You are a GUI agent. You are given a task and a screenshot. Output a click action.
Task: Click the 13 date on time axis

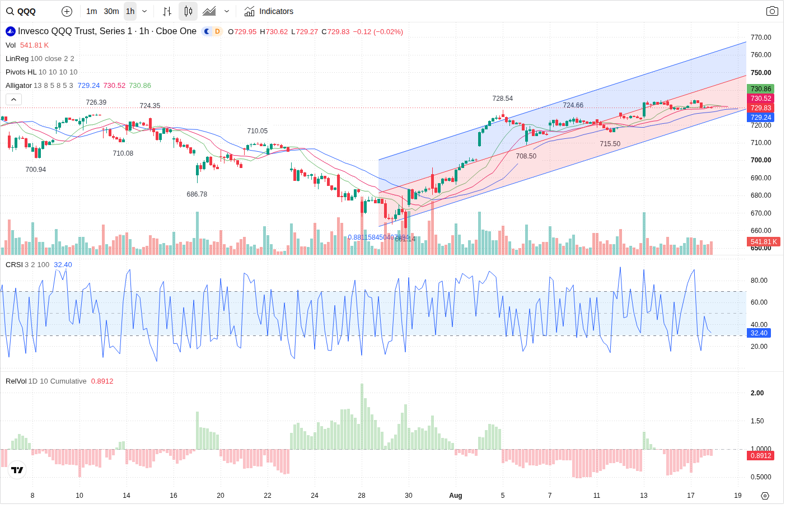pos(644,496)
